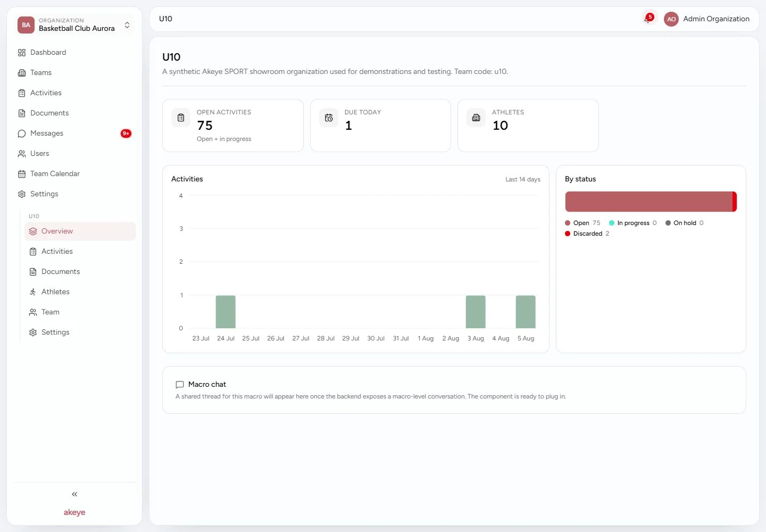This screenshot has height=532, width=766.
Task: Click the AO user avatar
Action: (671, 19)
